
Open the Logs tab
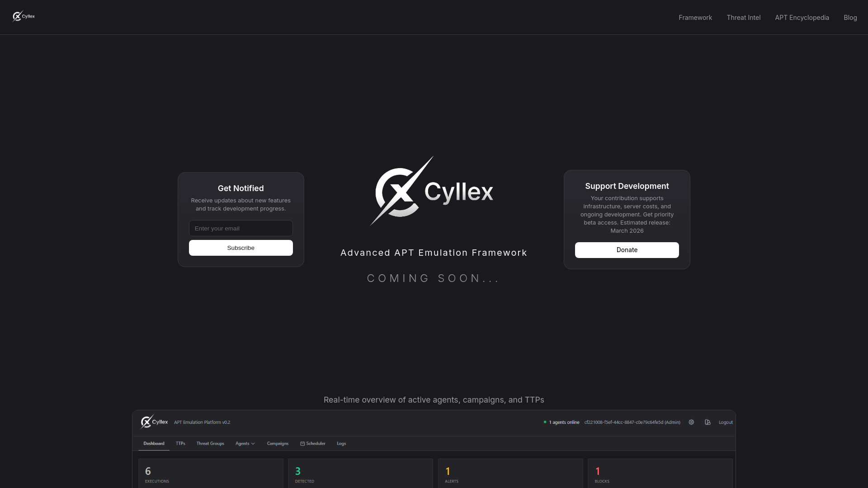tap(341, 443)
